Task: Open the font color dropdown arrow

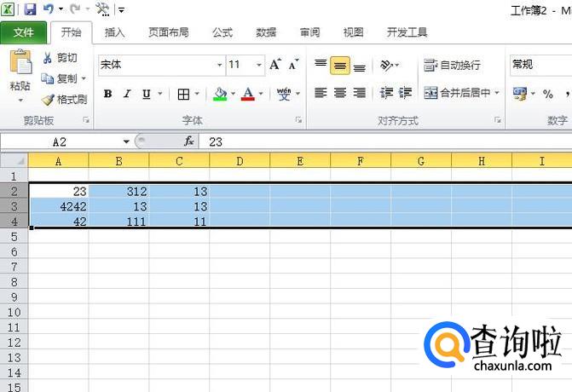Action: 261,94
